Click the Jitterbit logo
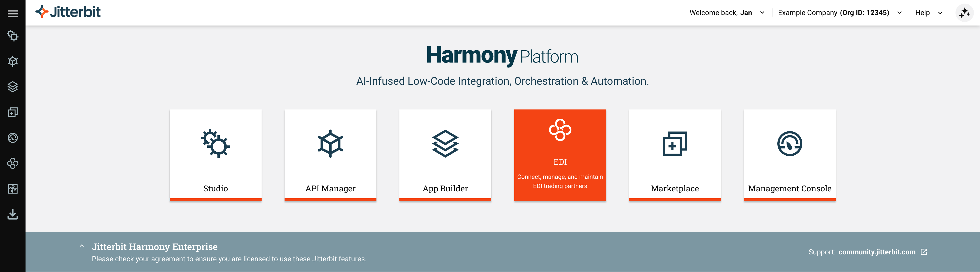 coord(68,12)
